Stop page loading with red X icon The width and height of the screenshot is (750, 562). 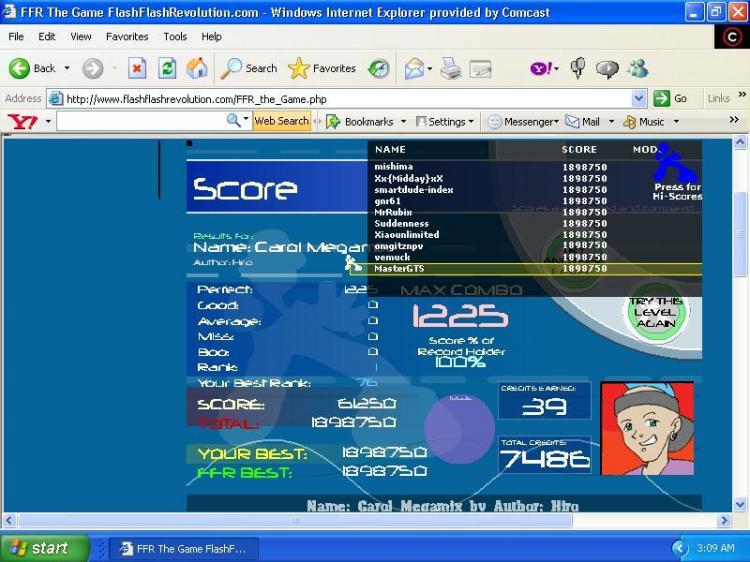(x=137, y=68)
